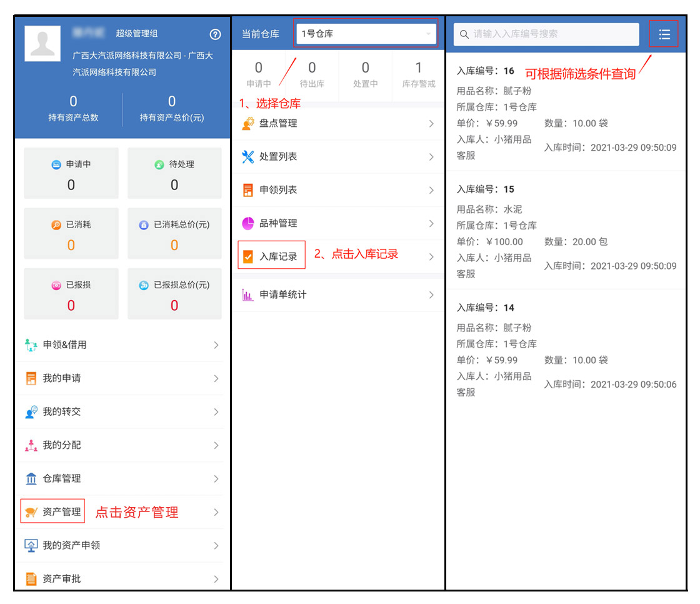
Task: Click the 持有资产总数 counter
Action: [x=73, y=109]
